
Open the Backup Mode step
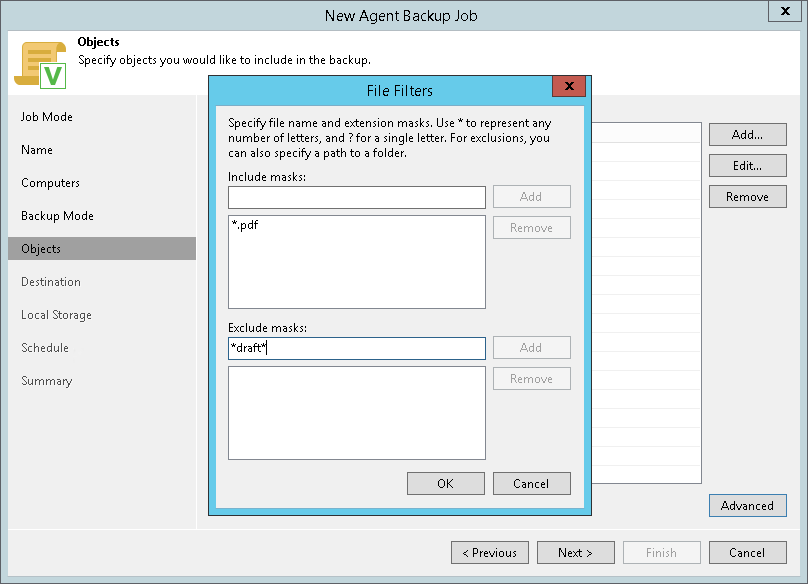(x=58, y=216)
